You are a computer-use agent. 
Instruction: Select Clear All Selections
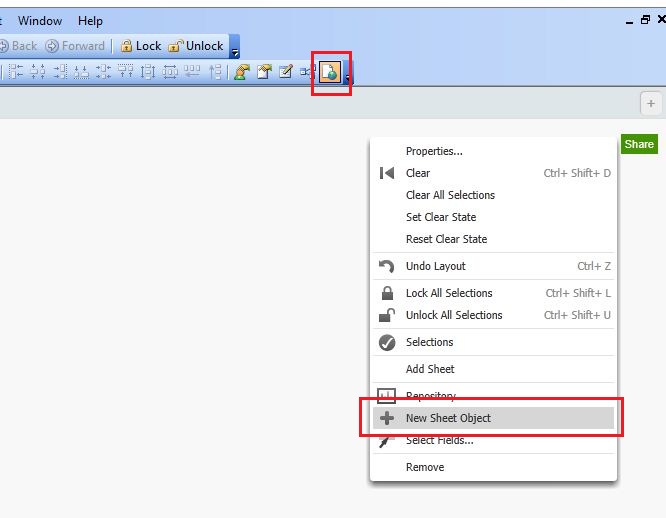point(493,195)
